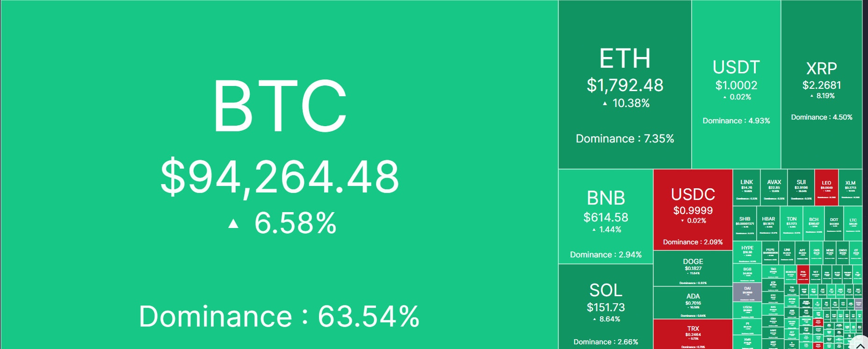Select the LINK tile at $14.76

(746, 187)
